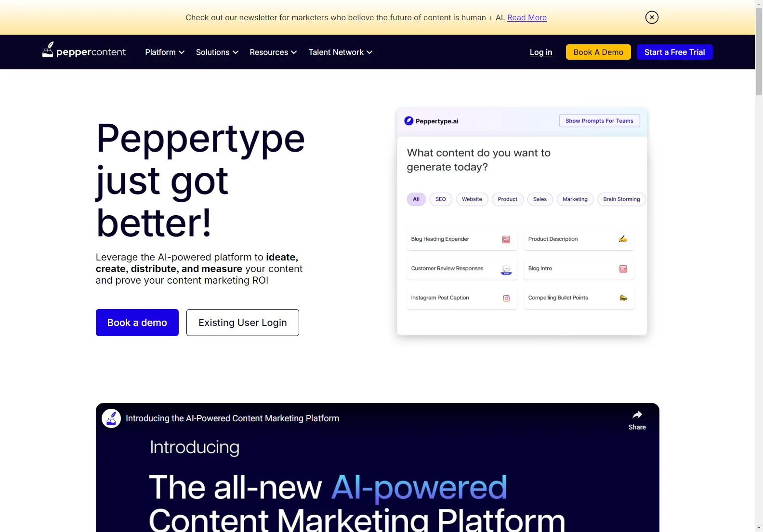The height and width of the screenshot is (532, 763).
Task: Expand the Platform menu
Action: coord(165,52)
